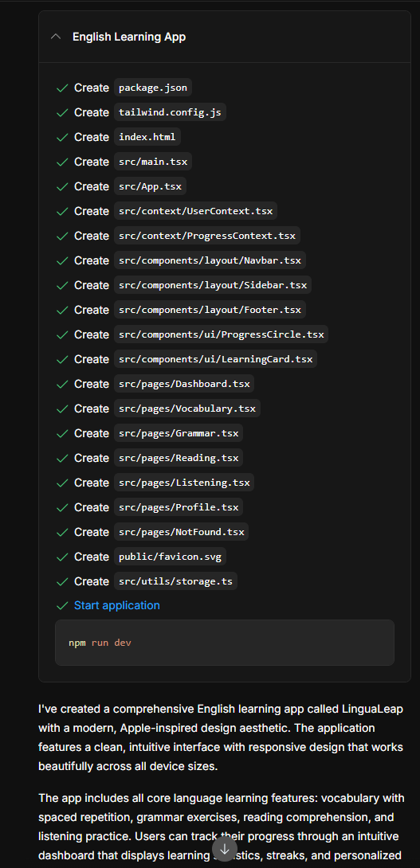Click the paragraph starting "The app includes all core"
Viewport: 420px width, 868px height.
222,826
